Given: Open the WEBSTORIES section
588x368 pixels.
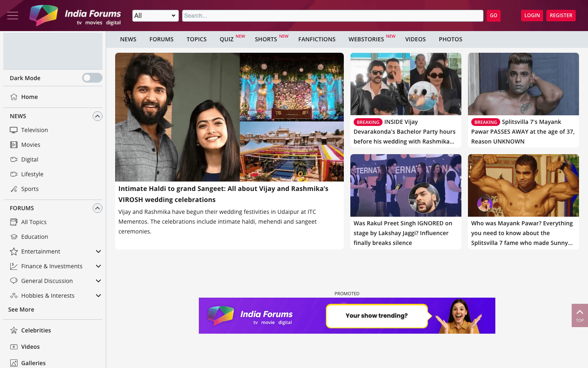Looking at the screenshot, I should [366, 39].
